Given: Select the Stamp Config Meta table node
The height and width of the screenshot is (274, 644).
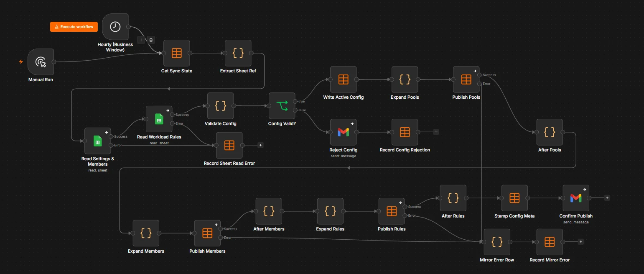Looking at the screenshot, I should pos(514,198).
